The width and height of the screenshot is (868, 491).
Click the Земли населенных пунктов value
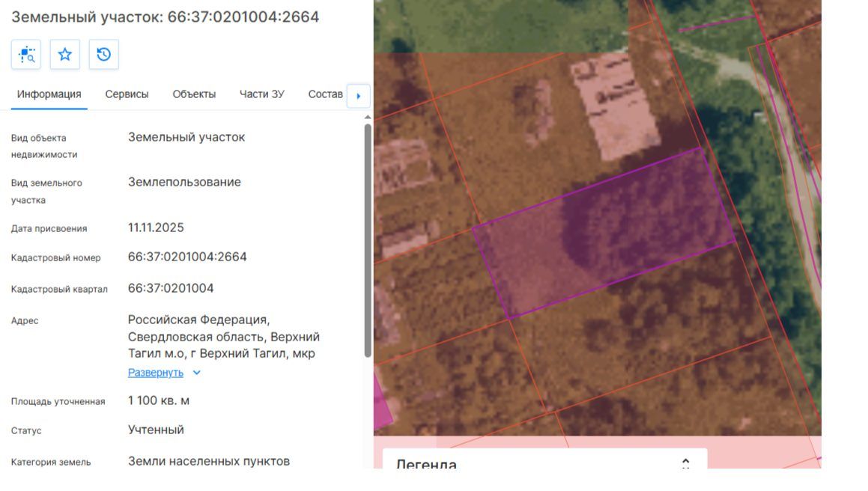click(209, 461)
